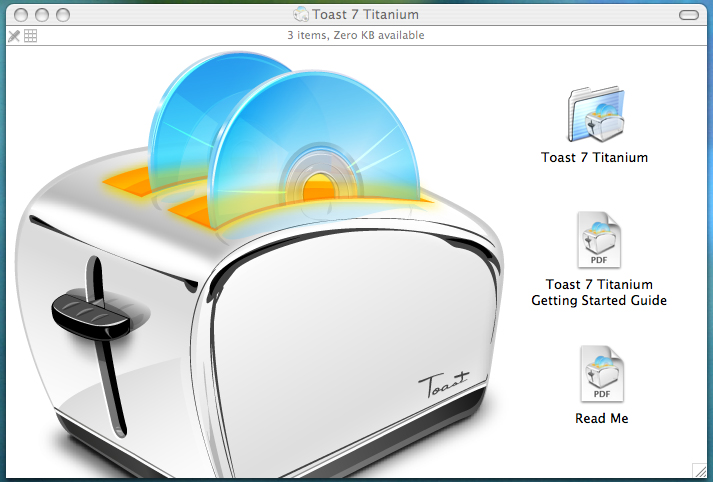The height and width of the screenshot is (482, 713).
Task: Select the Read Me PDF icon
Action: point(602,374)
